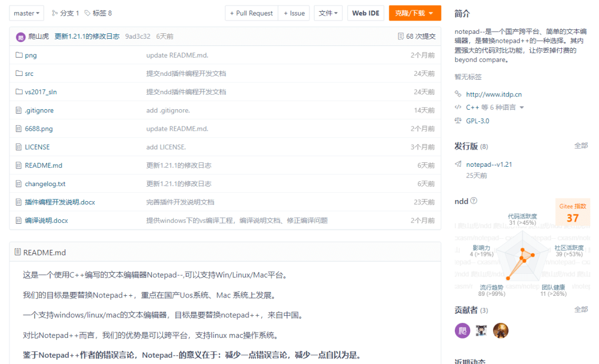The height and width of the screenshot is (364, 599).
Task: Click the branch icon beside 分支 1
Action: tap(54, 13)
